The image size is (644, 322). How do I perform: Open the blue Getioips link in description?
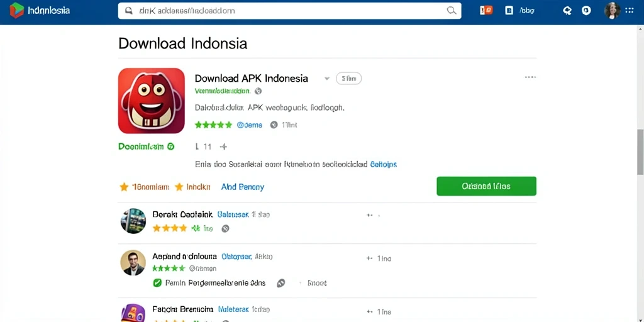[x=384, y=164]
